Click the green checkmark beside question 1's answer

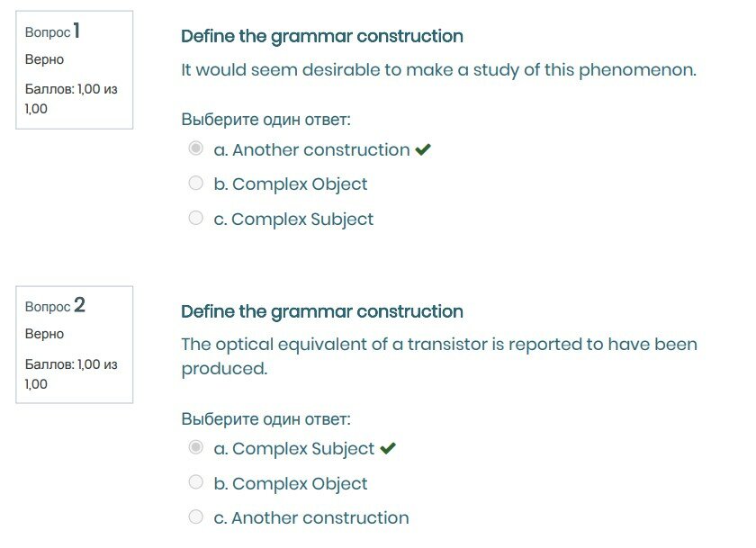pyautogui.click(x=423, y=150)
